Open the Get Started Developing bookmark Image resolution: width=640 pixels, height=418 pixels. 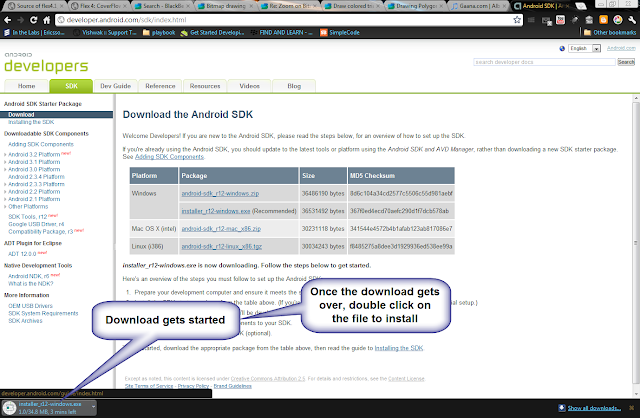click(x=212, y=32)
